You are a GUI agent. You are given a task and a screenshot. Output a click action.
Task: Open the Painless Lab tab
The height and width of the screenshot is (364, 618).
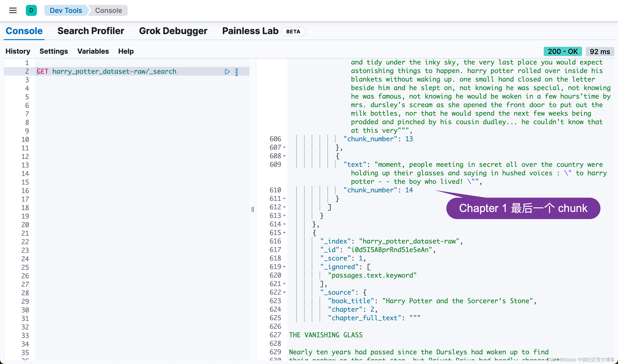pos(250,31)
